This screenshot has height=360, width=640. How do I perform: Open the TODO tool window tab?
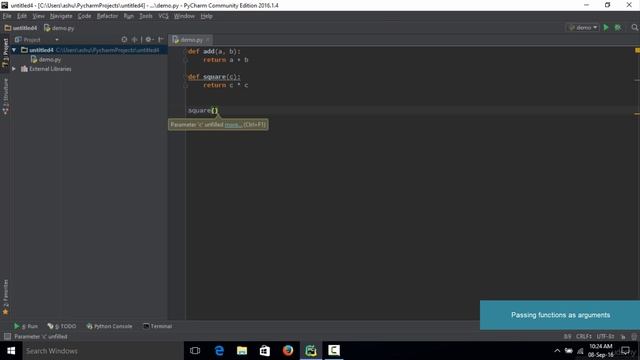(x=62, y=326)
